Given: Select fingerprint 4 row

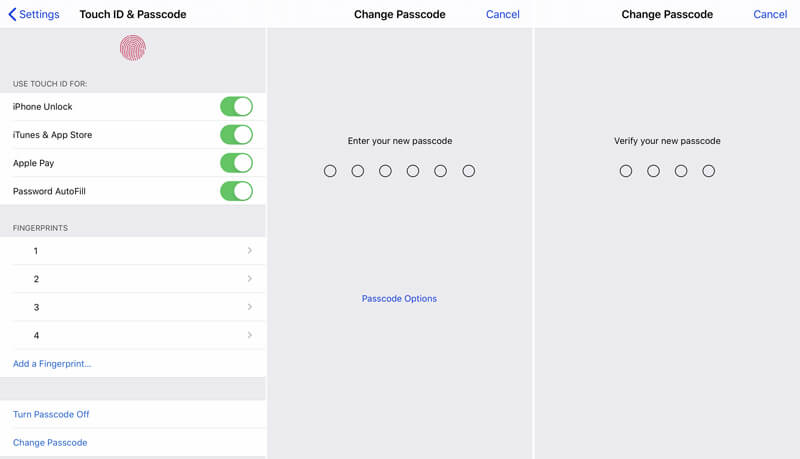Looking at the screenshot, I should (x=133, y=335).
